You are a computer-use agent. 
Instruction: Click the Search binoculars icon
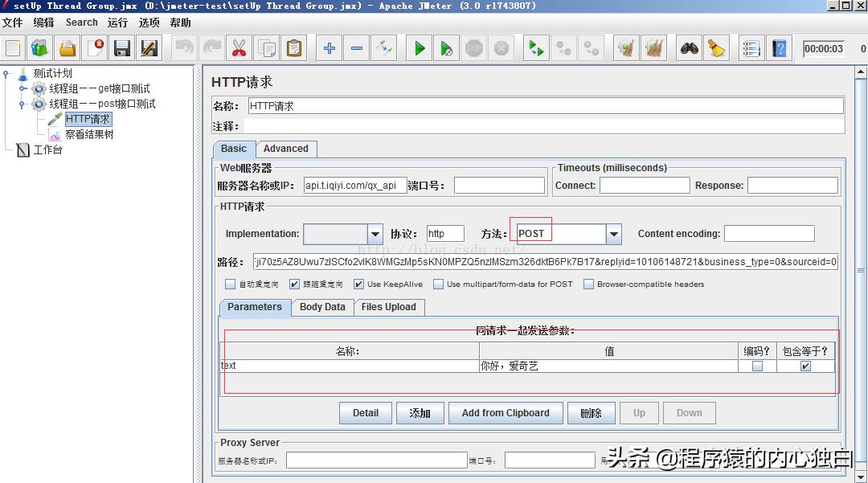point(687,48)
